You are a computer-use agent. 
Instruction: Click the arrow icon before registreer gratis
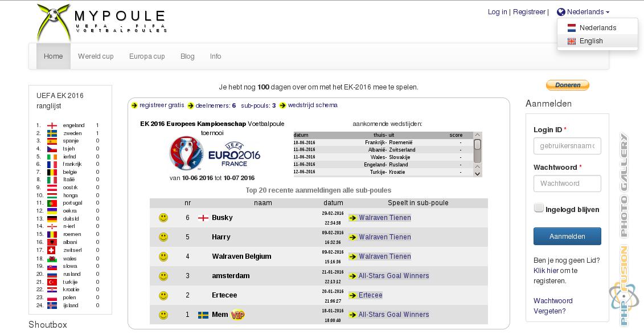pyautogui.click(x=134, y=105)
